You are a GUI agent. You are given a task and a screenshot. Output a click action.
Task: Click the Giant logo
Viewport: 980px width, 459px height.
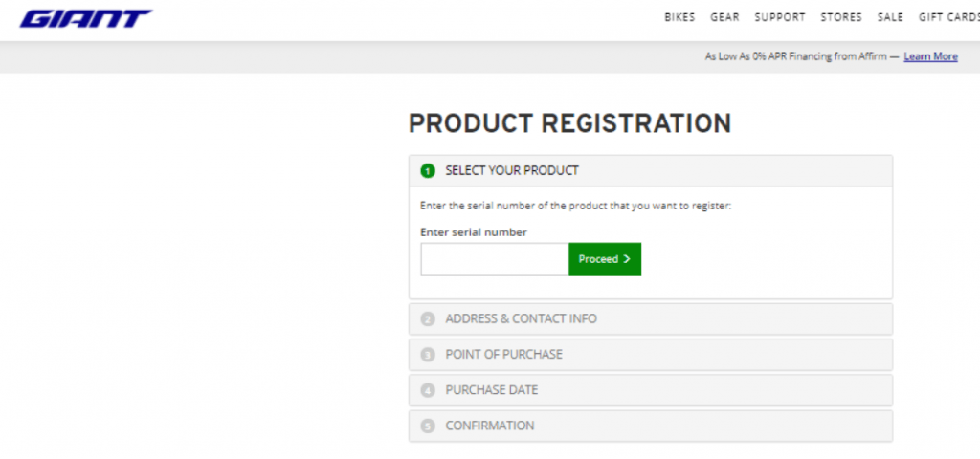coord(85,19)
